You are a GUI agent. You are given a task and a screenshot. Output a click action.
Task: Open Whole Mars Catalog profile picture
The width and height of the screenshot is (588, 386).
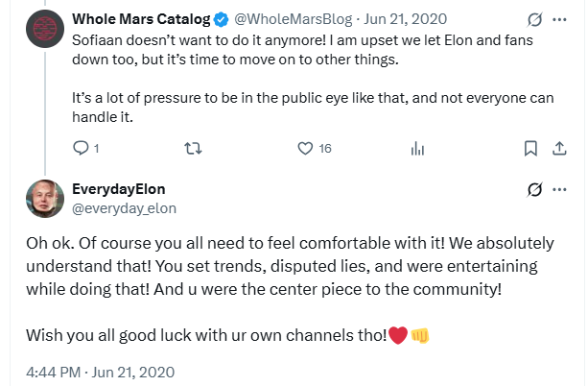(x=43, y=29)
